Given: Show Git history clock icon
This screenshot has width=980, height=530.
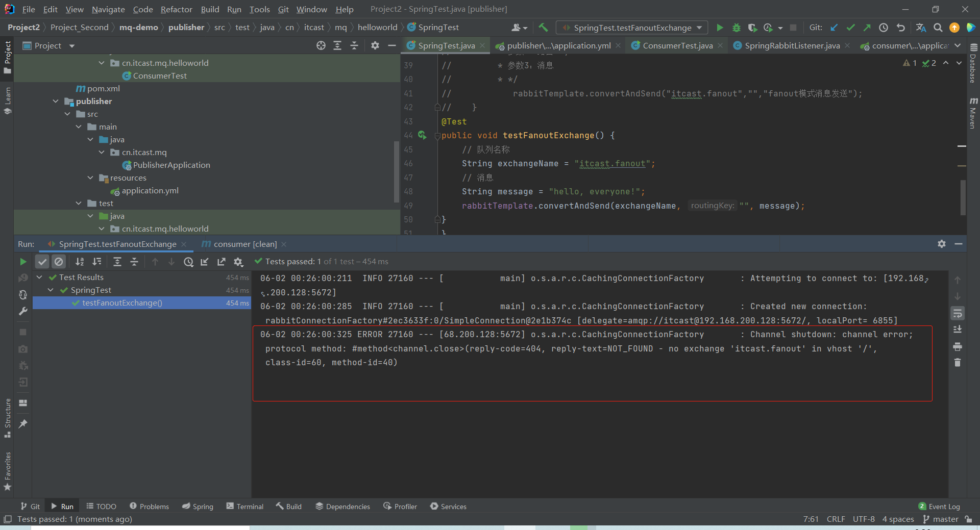Looking at the screenshot, I should click(884, 28).
